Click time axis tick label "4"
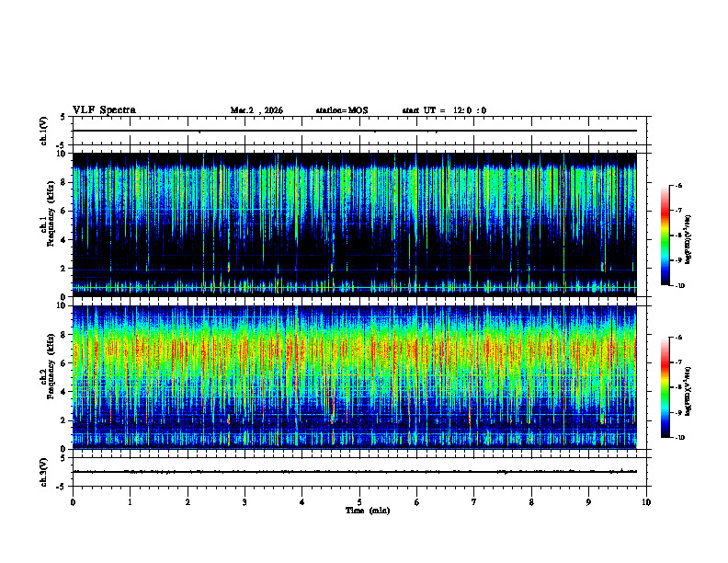The image size is (728, 563). [302, 502]
